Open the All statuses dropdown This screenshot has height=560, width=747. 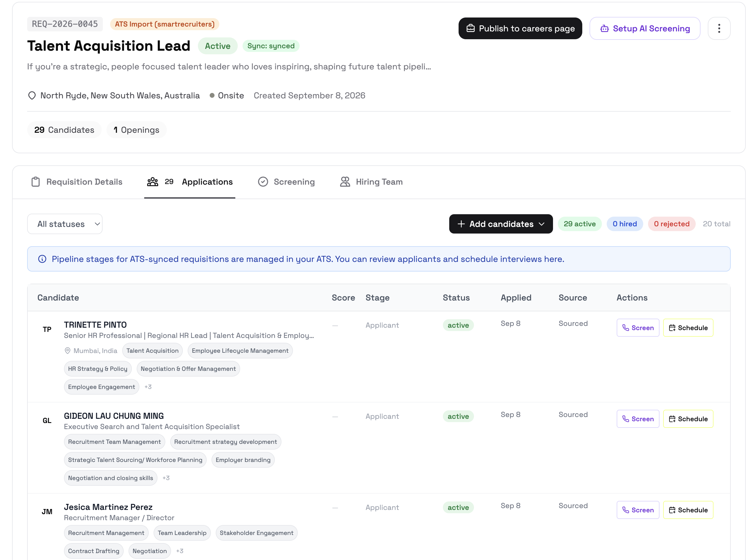click(65, 224)
